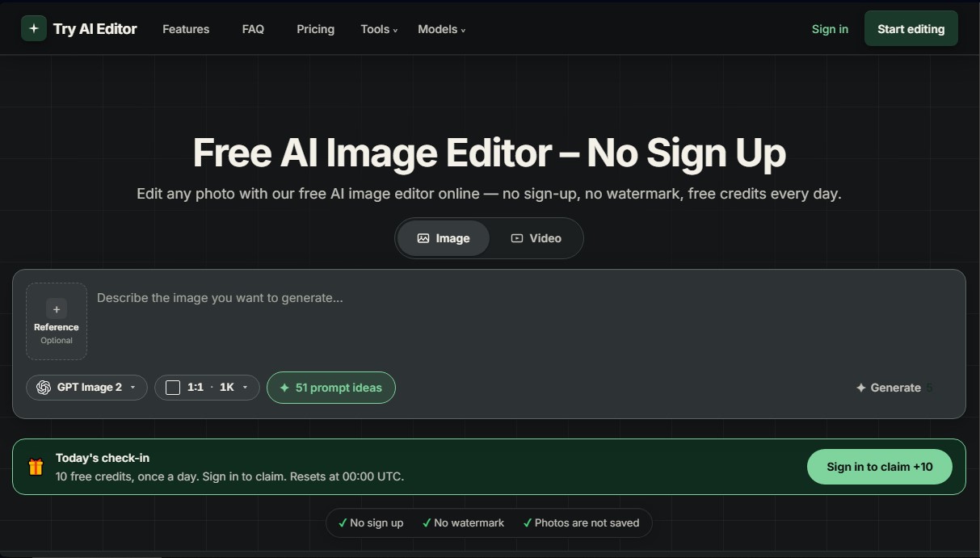Open the FAQ menu item
Viewport: 980px width, 558px height.
(253, 29)
